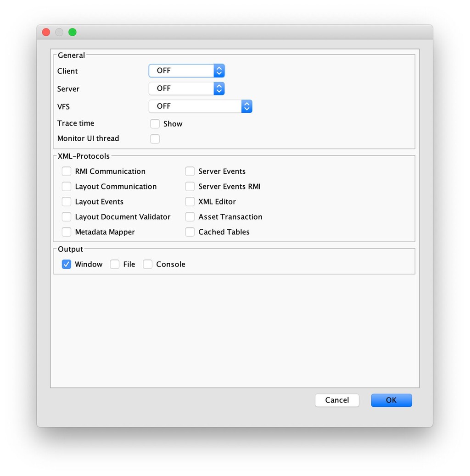This screenshot has height=476, width=470.
Task: Enable RMI Communication protocol
Action: click(x=67, y=172)
